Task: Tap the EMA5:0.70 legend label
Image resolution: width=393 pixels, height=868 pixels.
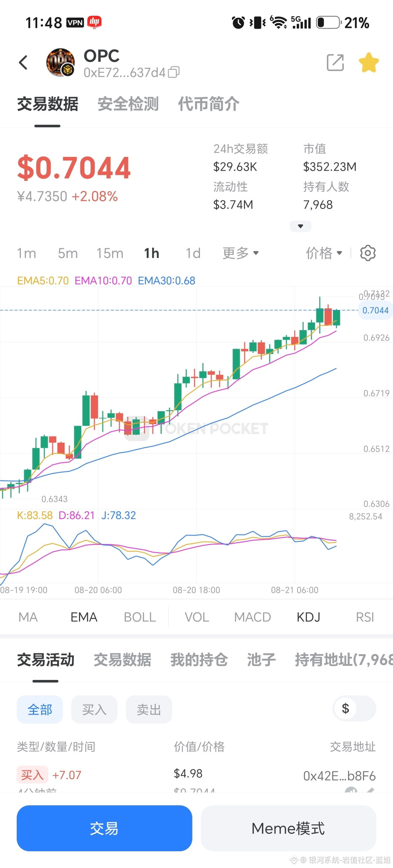Action: [43, 281]
